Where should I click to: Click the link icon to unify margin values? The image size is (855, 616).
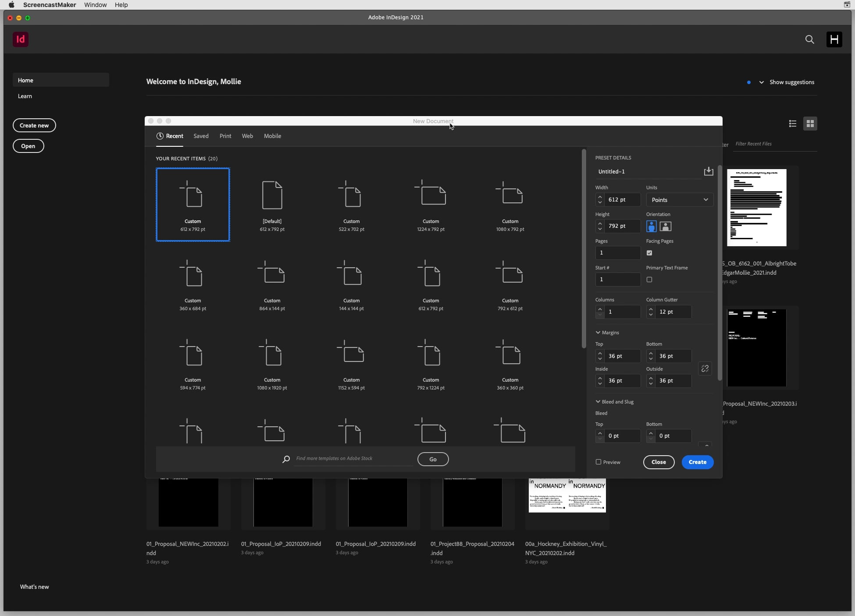point(705,368)
